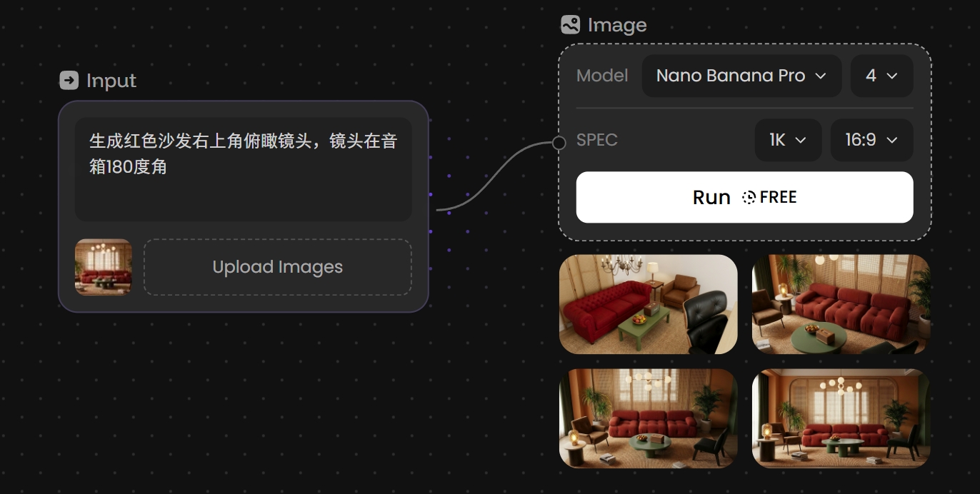Change the 16:9 aspect ratio dropdown
The image size is (980, 494).
(x=871, y=140)
